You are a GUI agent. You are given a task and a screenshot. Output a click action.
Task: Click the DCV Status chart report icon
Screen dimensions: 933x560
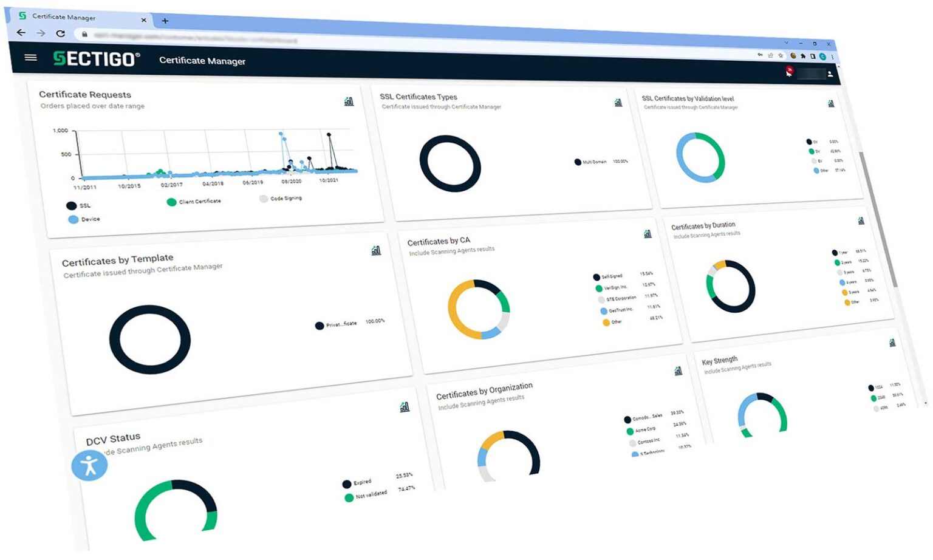(x=405, y=407)
